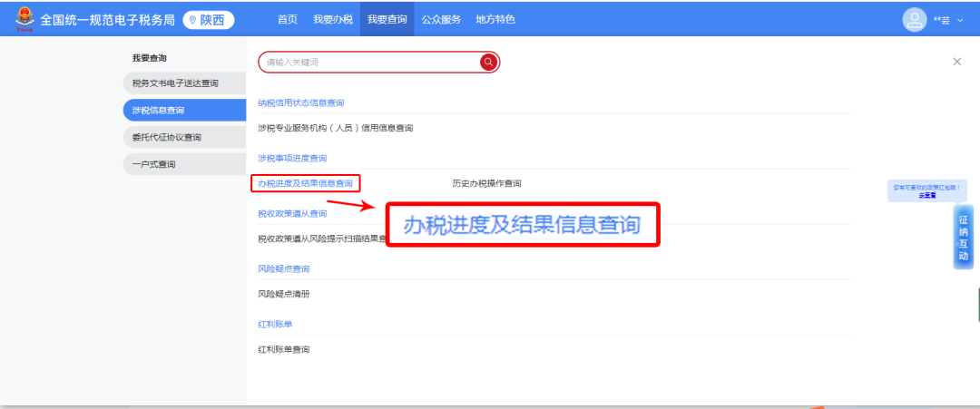This screenshot has width=980, height=409.
Task: Open 公众服务 in the top menu
Action: (x=441, y=19)
